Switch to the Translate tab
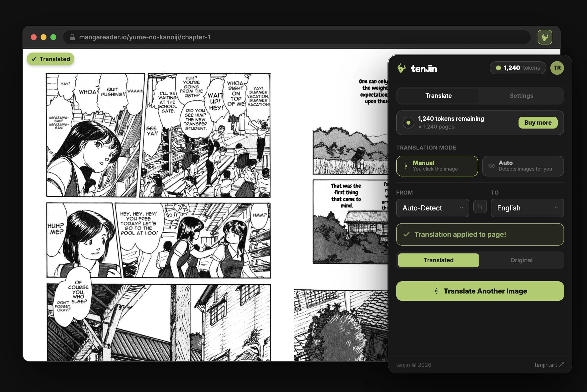This screenshot has height=392, width=587. (x=438, y=96)
